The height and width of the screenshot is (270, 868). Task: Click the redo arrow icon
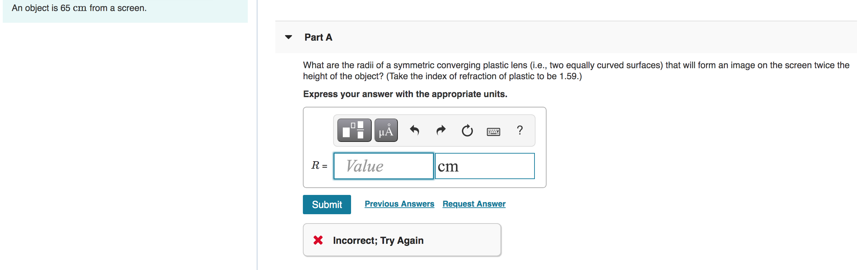[x=441, y=131]
